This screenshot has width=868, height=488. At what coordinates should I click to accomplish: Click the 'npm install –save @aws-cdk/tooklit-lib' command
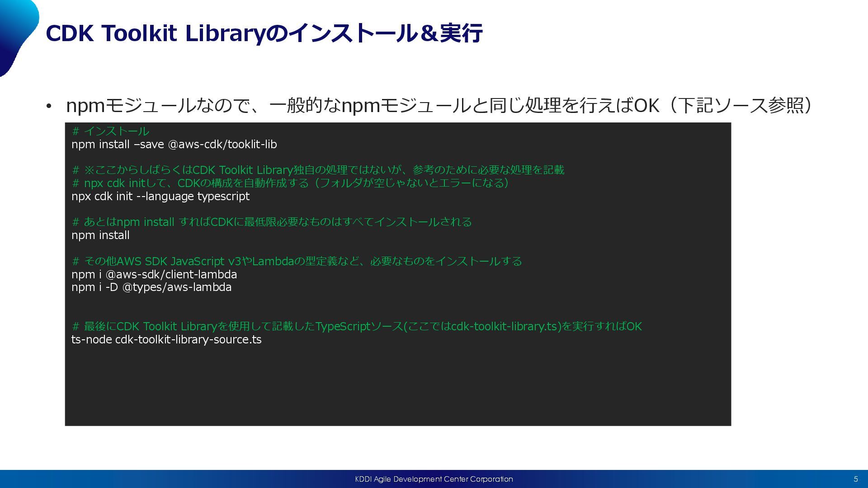coord(174,144)
